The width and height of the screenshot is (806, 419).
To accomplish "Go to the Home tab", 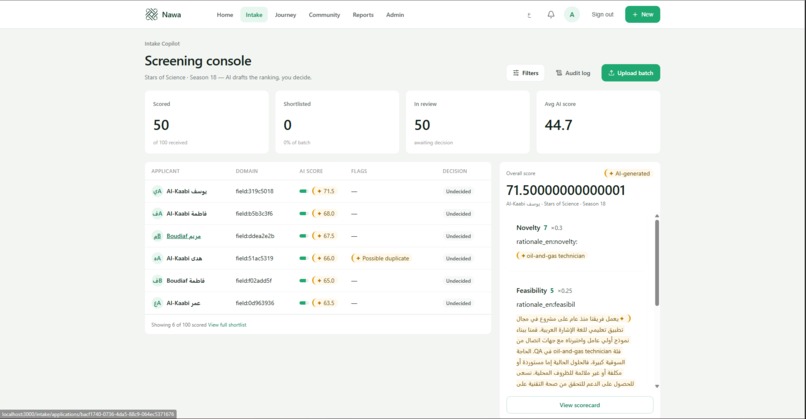I will point(225,15).
